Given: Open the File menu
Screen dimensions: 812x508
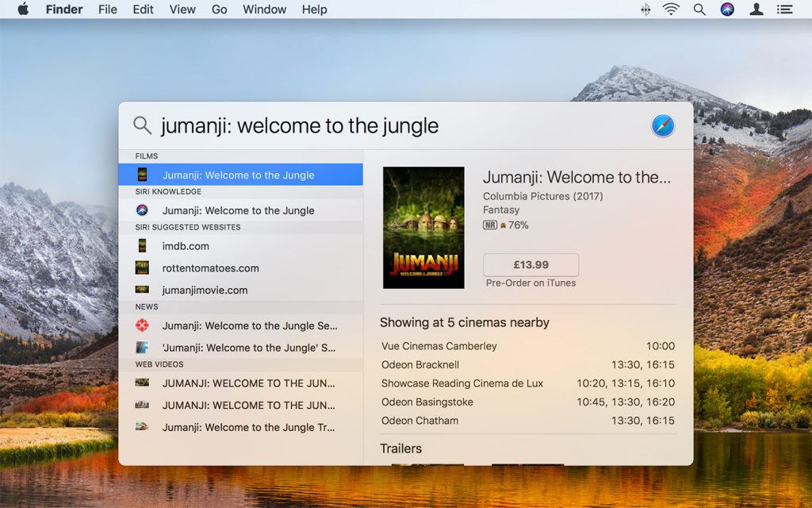Looking at the screenshot, I should click(x=108, y=10).
